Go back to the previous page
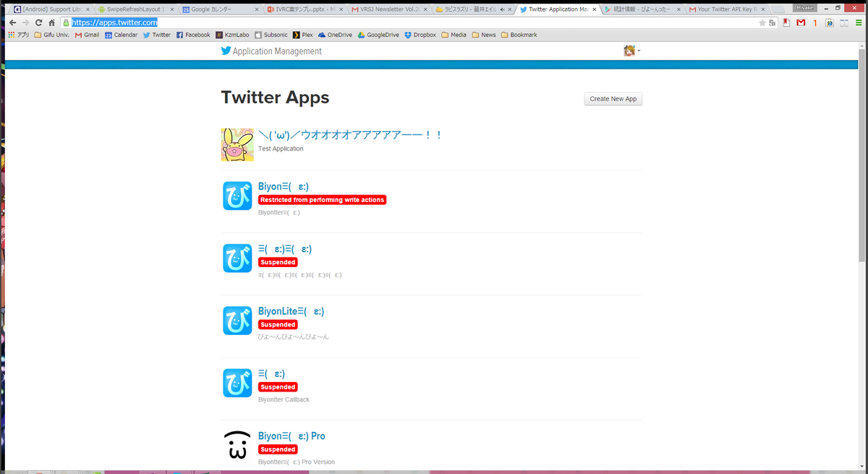Viewport: 868px width, 474px height. [12, 22]
